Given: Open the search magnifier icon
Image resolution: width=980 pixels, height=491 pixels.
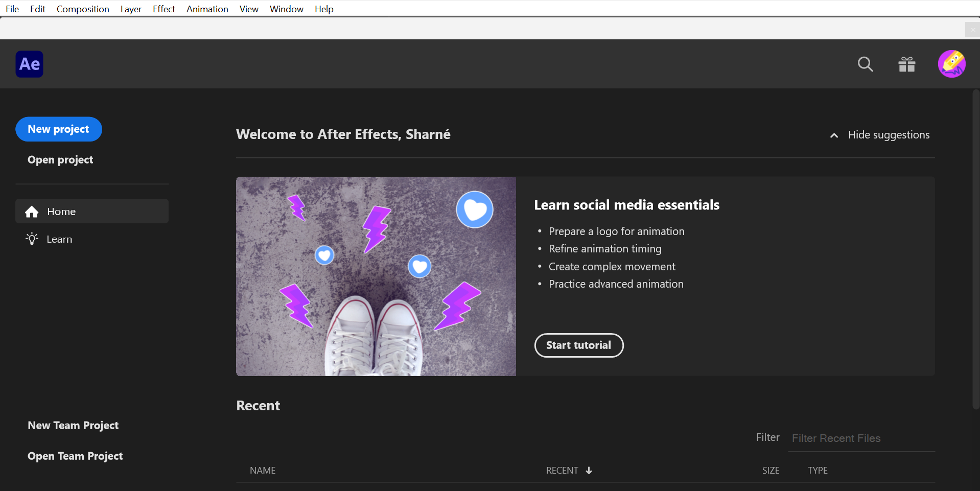Looking at the screenshot, I should pyautogui.click(x=865, y=64).
